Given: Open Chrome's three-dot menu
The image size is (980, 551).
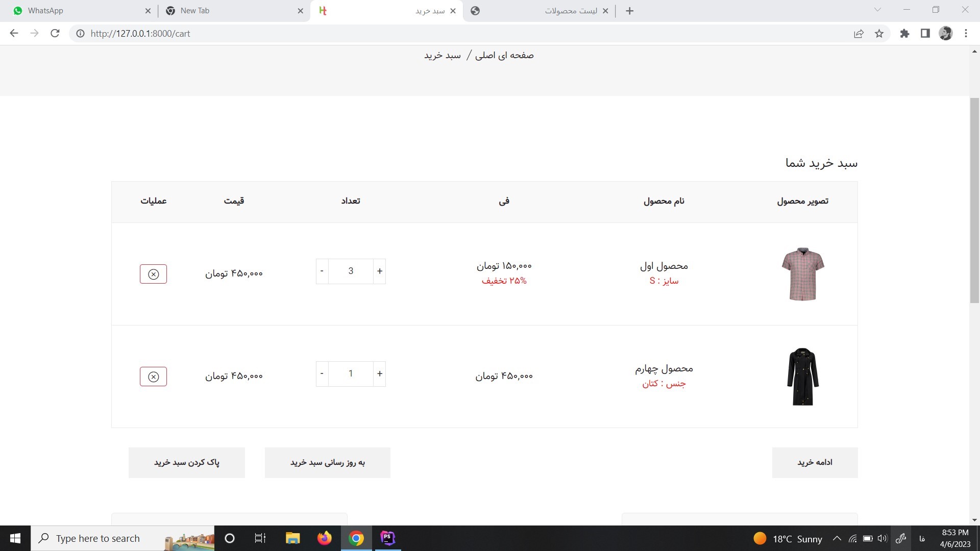Looking at the screenshot, I should point(966,33).
